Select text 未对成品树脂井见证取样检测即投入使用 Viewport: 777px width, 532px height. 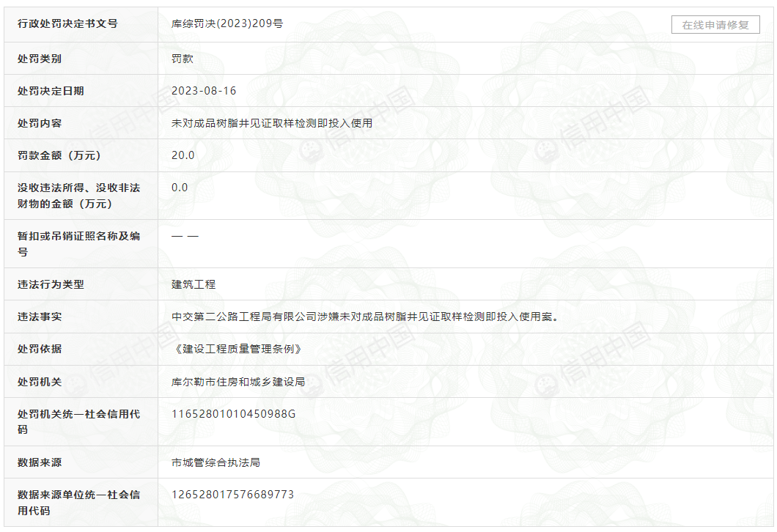point(271,123)
